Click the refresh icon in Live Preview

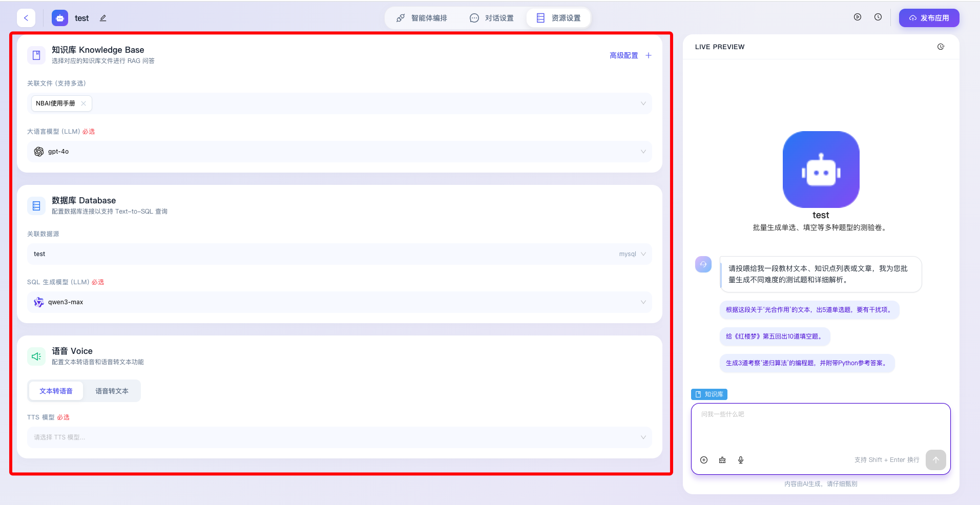pyautogui.click(x=941, y=47)
